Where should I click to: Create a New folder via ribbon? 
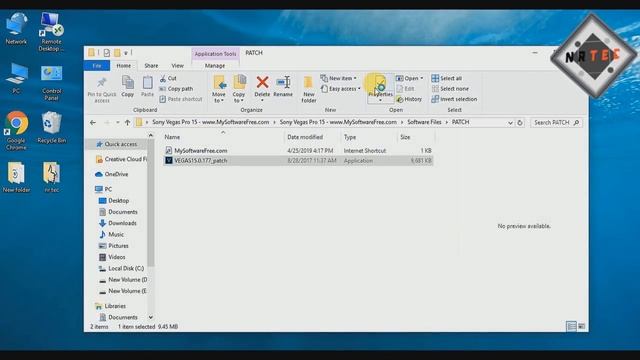(x=309, y=89)
